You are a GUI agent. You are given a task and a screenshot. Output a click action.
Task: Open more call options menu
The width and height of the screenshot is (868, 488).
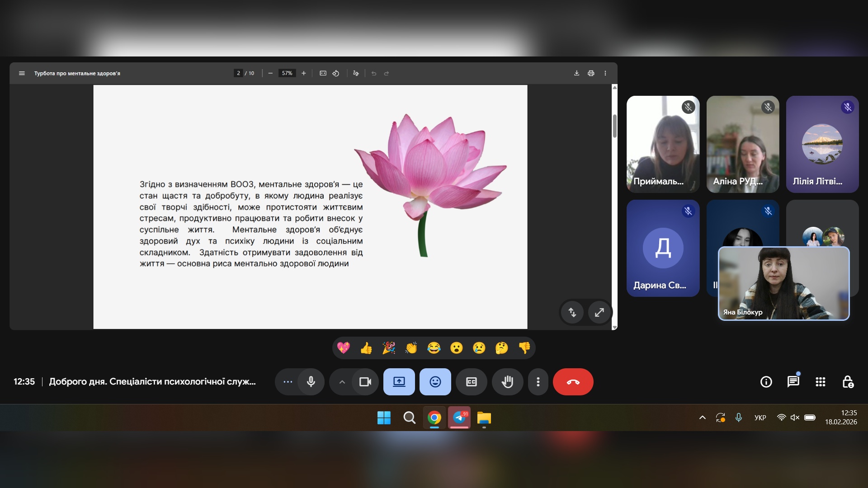tap(538, 382)
